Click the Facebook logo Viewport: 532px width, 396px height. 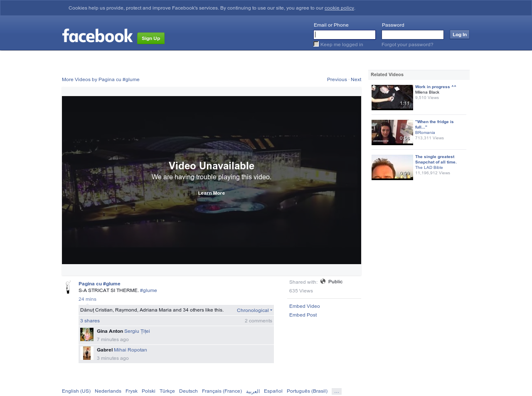pos(97,36)
